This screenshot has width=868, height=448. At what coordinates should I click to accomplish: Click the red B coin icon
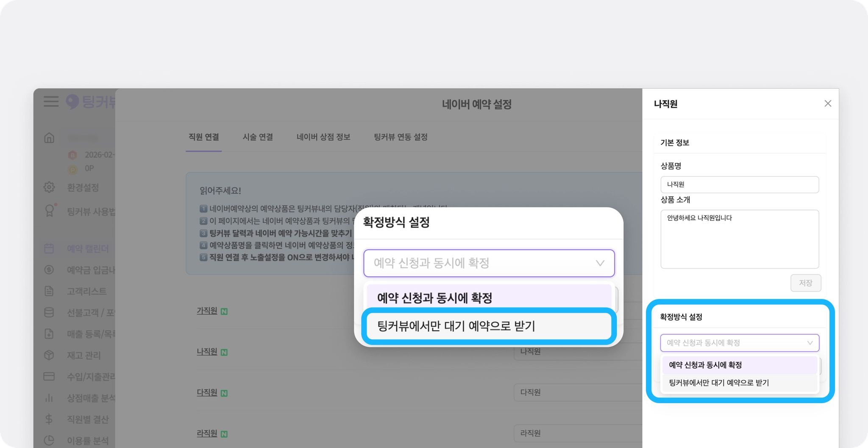click(72, 155)
